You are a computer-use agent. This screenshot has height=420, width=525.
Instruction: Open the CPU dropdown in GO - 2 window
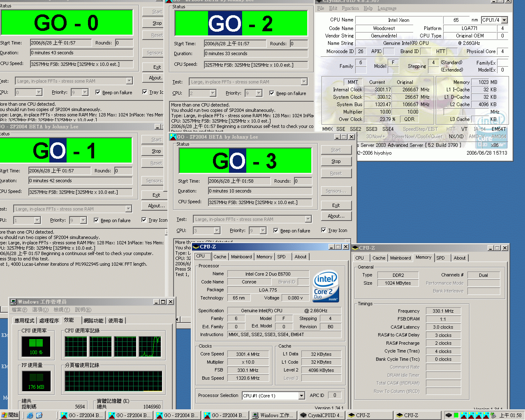pos(213,93)
